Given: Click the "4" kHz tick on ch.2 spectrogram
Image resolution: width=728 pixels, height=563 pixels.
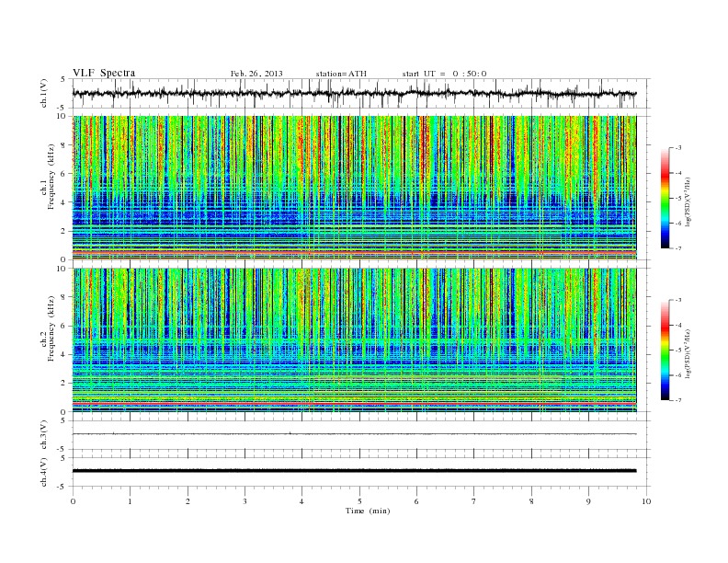Looking at the screenshot, I should (x=64, y=354).
